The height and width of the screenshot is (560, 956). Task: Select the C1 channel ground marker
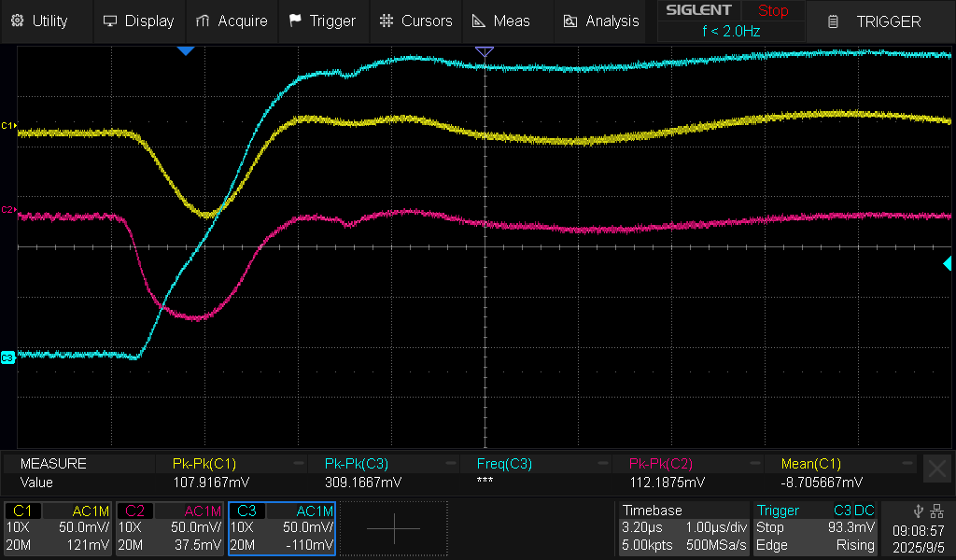tap(8, 125)
